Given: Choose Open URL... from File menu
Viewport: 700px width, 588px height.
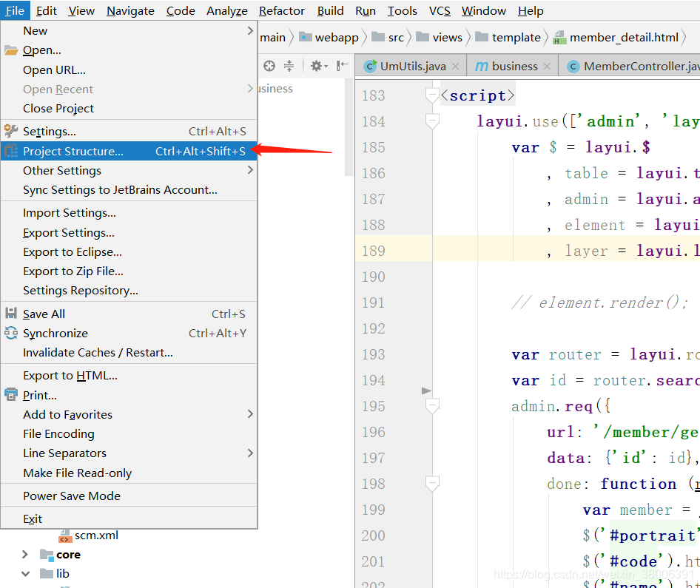Looking at the screenshot, I should (129, 70).
